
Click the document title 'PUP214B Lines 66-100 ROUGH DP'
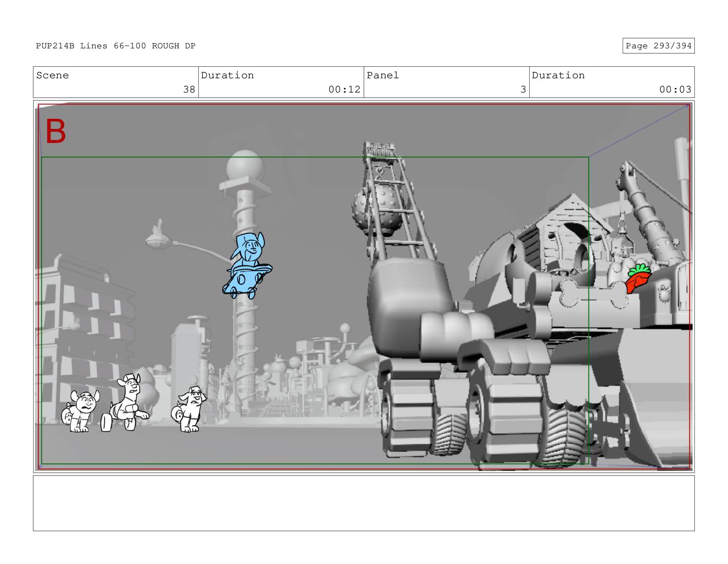click(116, 46)
